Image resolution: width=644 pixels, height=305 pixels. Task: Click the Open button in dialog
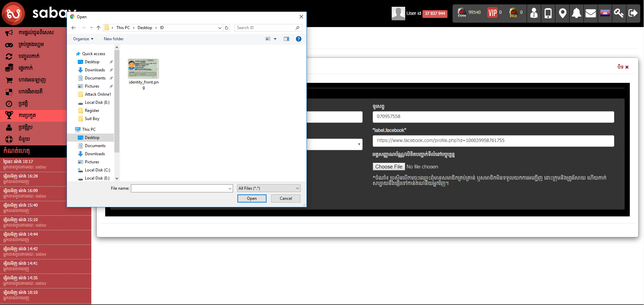tap(252, 198)
